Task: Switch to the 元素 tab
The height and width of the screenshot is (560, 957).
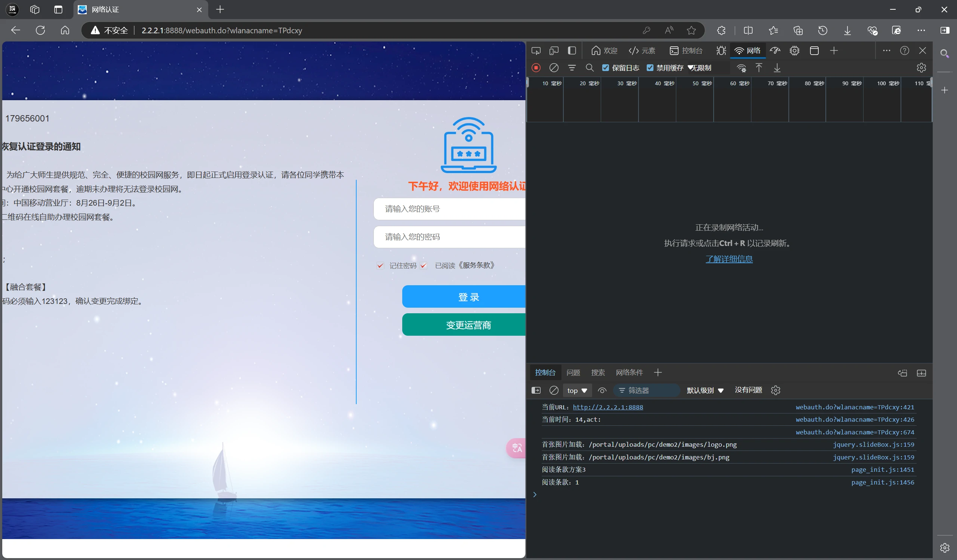Action: pyautogui.click(x=642, y=50)
